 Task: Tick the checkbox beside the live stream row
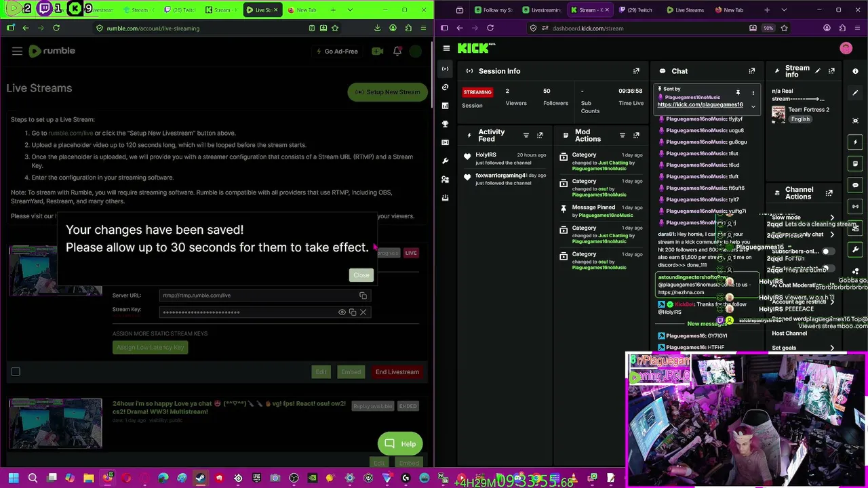click(x=16, y=371)
